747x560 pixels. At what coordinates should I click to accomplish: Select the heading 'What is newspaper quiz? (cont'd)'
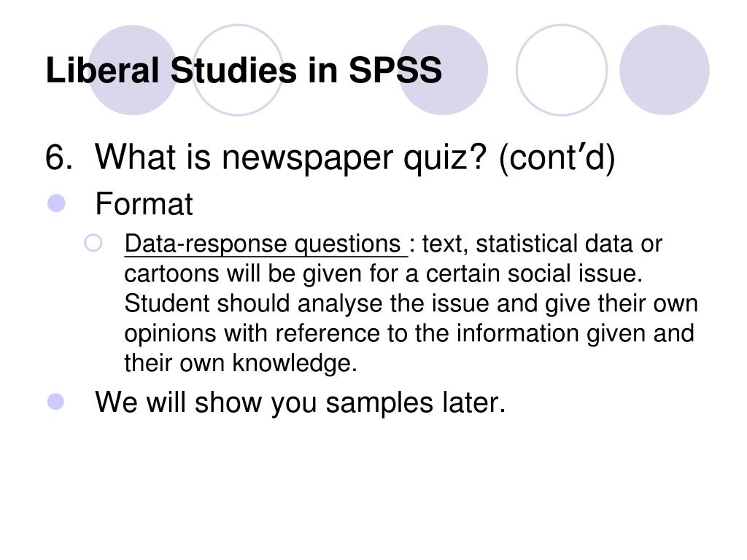[x=355, y=157]
